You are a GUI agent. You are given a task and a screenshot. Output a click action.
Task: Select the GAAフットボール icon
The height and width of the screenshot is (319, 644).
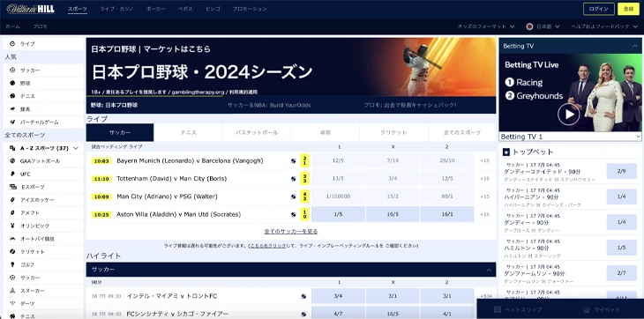pyautogui.click(x=12, y=161)
